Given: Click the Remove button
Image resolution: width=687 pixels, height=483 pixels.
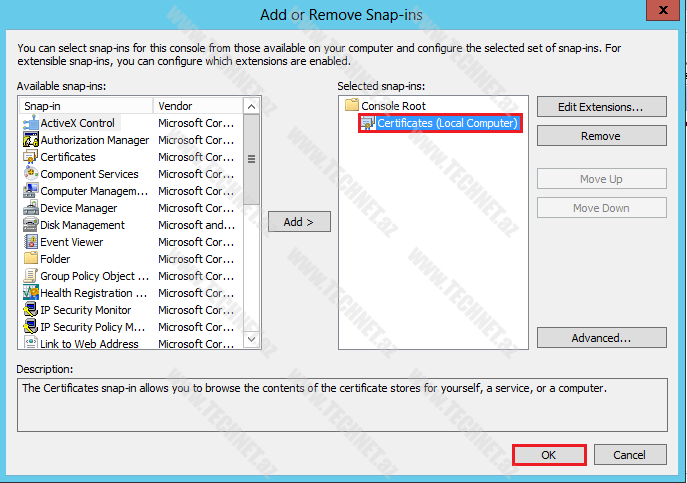Looking at the screenshot, I should coord(600,136).
